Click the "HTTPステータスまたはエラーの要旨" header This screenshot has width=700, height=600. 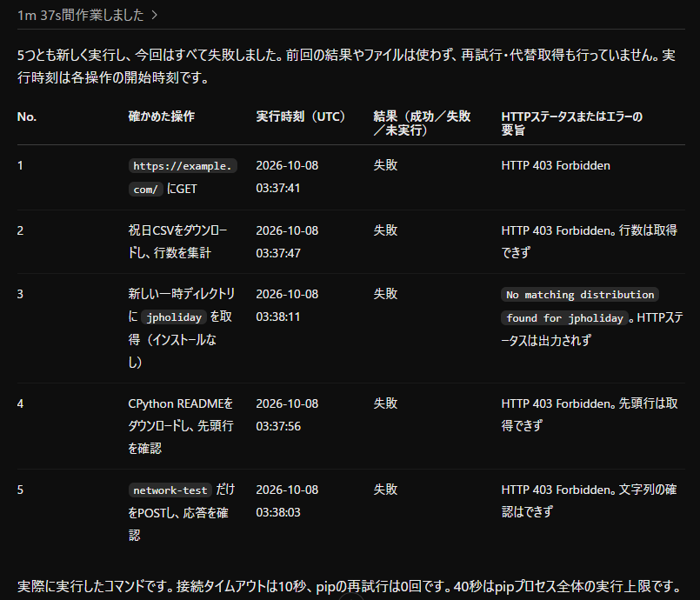[x=572, y=123]
